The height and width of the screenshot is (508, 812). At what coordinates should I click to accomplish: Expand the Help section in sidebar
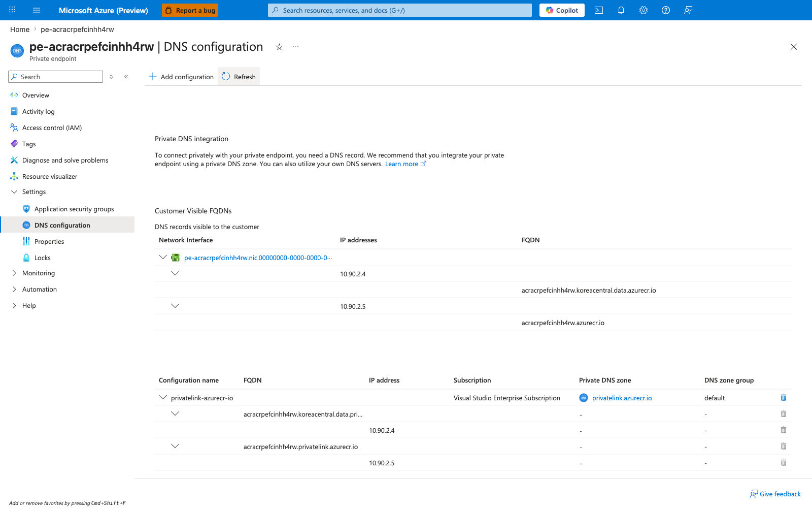[x=14, y=305]
